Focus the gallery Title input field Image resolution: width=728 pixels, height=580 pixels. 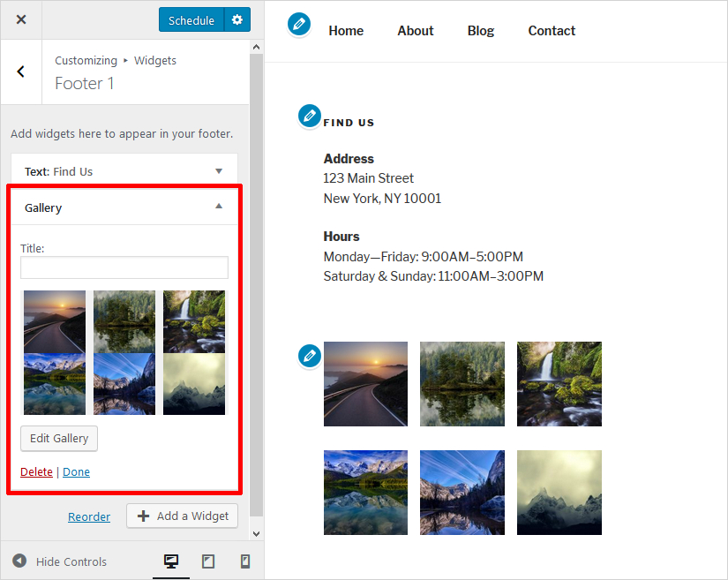pyautogui.click(x=124, y=267)
